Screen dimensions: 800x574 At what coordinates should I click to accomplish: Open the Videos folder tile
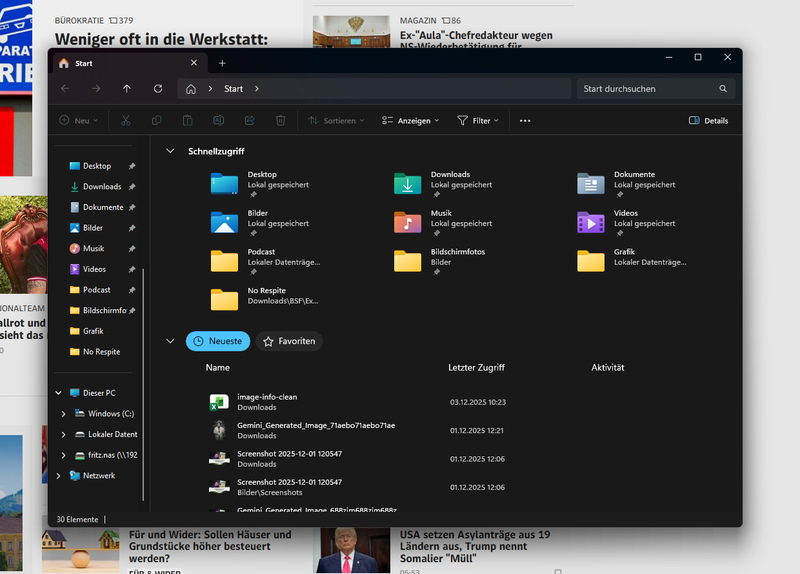(591, 223)
